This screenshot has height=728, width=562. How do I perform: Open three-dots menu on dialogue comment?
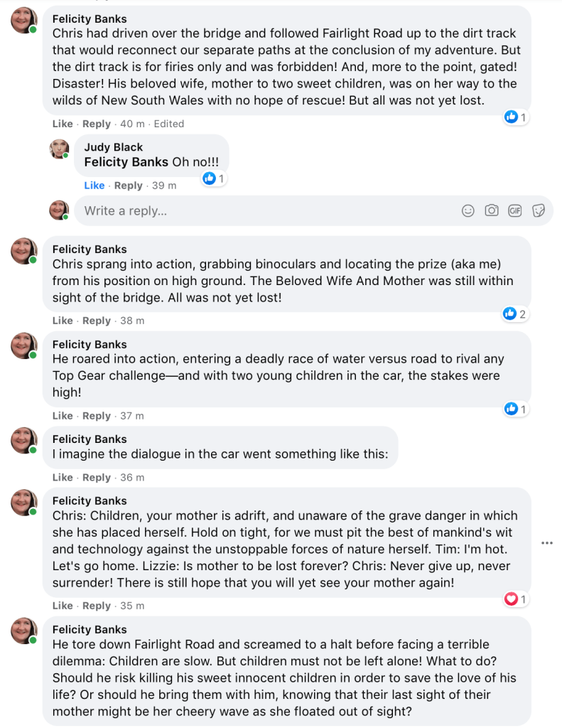click(546, 542)
